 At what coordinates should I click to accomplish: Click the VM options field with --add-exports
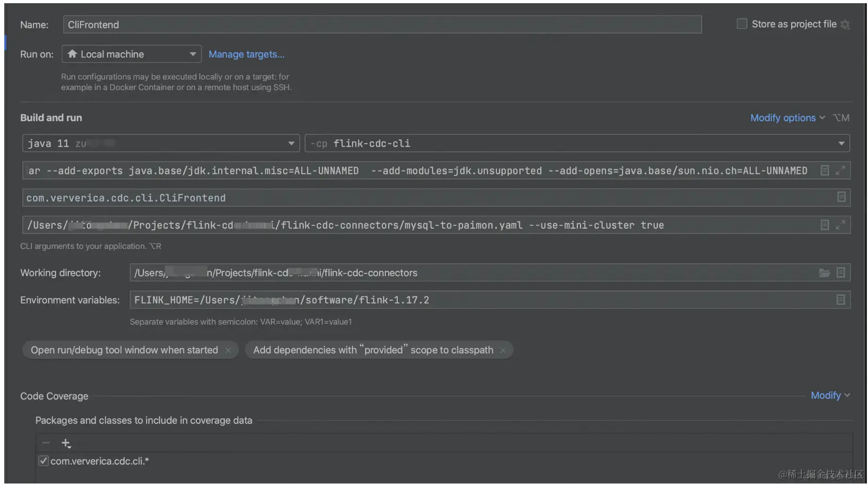436,171
